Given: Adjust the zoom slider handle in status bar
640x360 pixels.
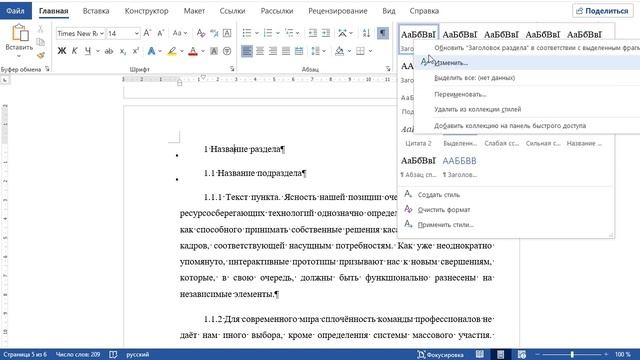Looking at the screenshot, I should 572,355.
